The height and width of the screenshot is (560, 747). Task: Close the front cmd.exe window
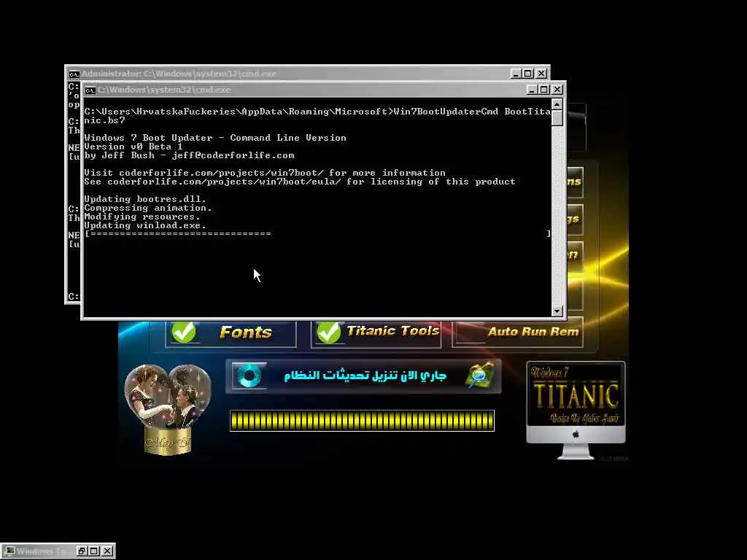coord(557,90)
